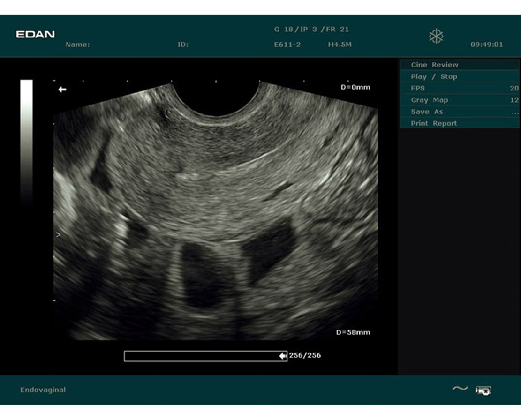This screenshot has width=521, height=420.
Task: Click the cine playhead arrow on the progress bar
Action: [282, 356]
